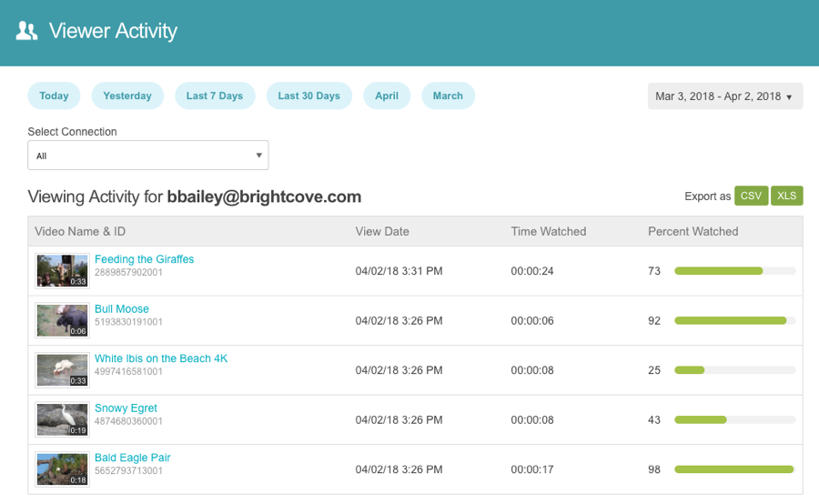819x504 pixels.
Task: Open the Bald Eagle Pair thumbnail
Action: point(62,469)
